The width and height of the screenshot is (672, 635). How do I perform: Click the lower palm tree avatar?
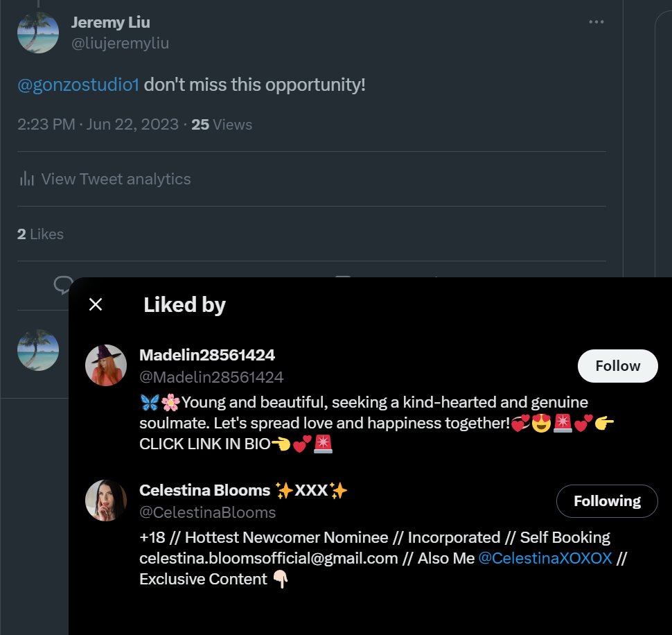38,350
